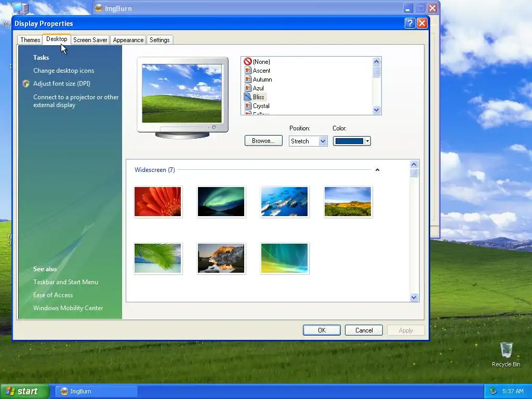Select the palm leaf wallpaper thumbnail
The height and width of the screenshot is (399, 532).
(x=158, y=258)
